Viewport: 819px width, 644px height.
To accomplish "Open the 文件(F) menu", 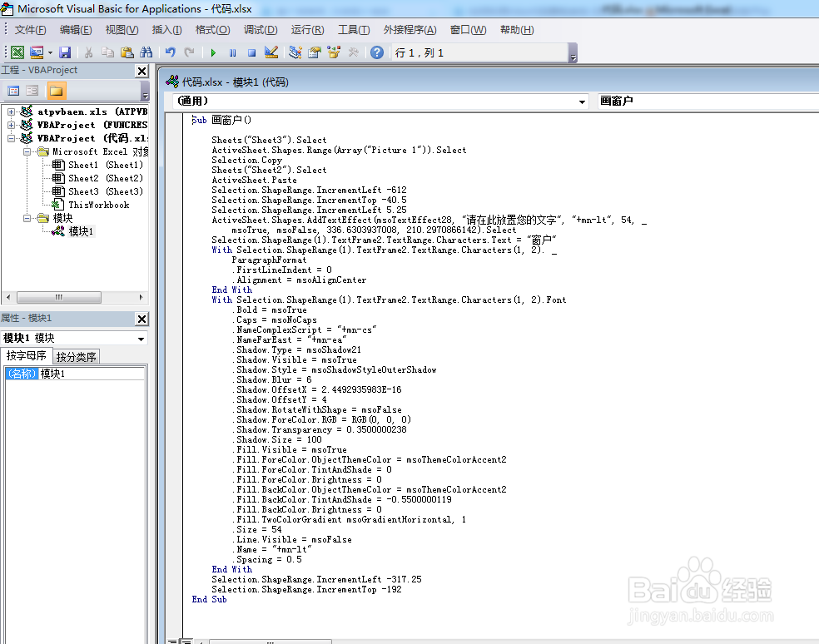I will point(30,30).
